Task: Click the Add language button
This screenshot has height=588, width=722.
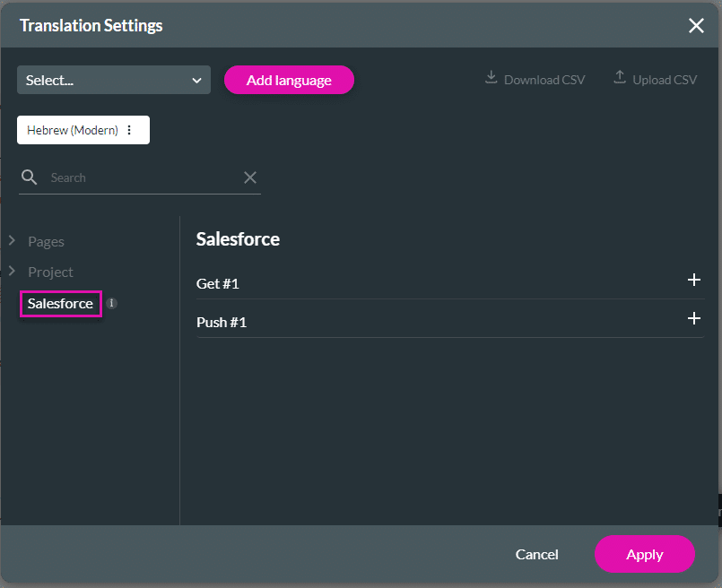Action: tap(289, 79)
